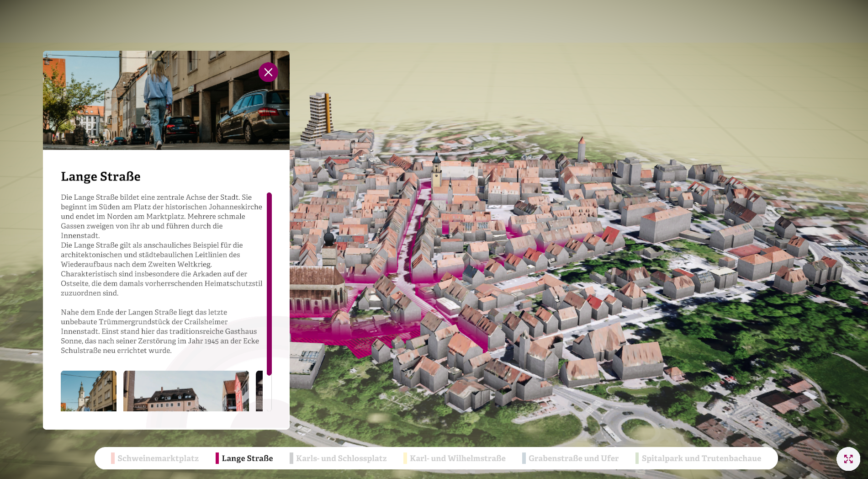Click the gray-blue marker before Grabenstraße
This screenshot has height=479, width=868.
click(x=524, y=458)
